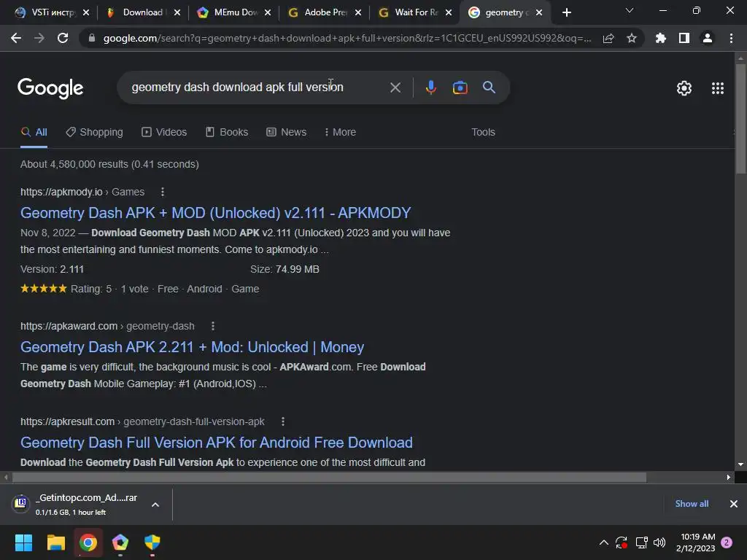
Task: Open Geometry Dash APK 2.211 Mod link
Action: (192, 347)
